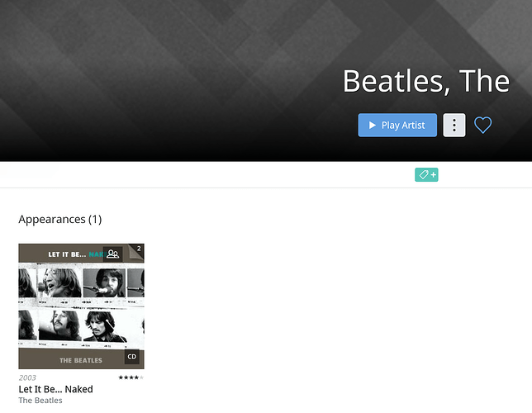Click the 2003 release year under the album
The height and width of the screenshot is (413, 532).
27,377
